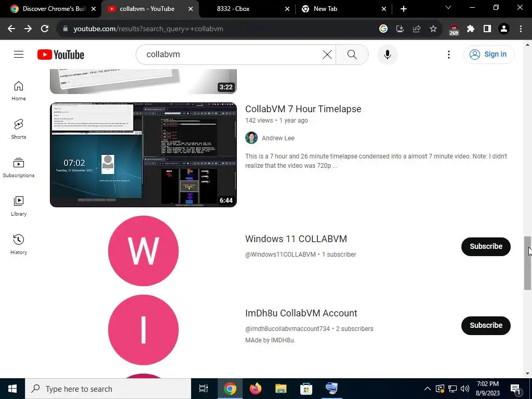Open Microsoft Store from taskbar

point(307,389)
